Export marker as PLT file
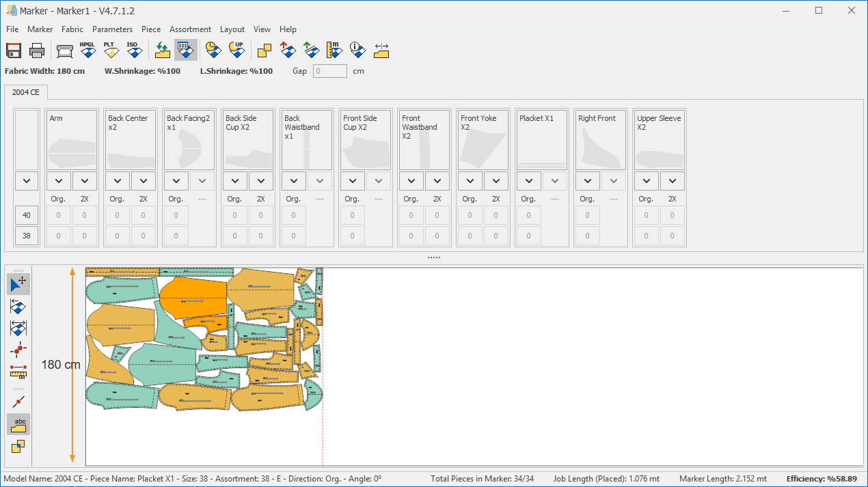 click(110, 50)
